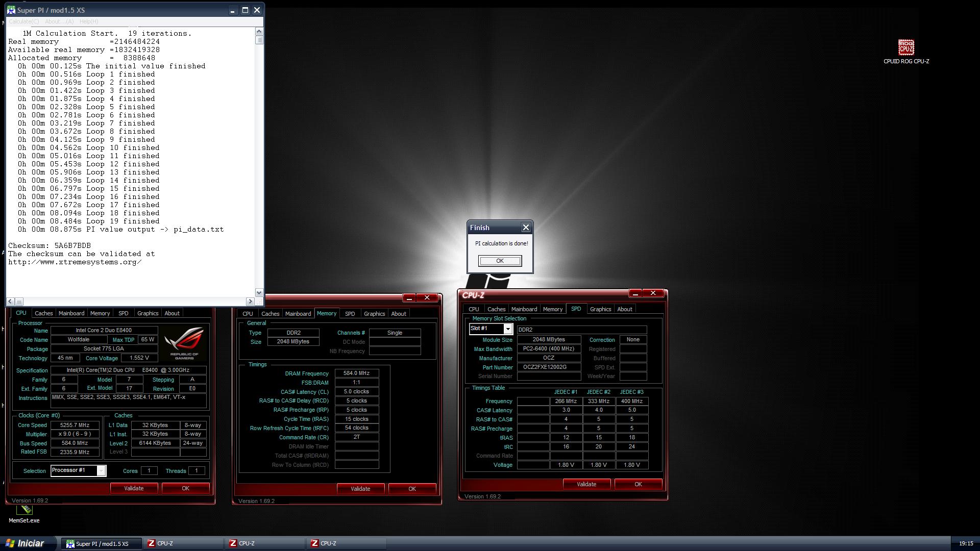Image resolution: width=980 pixels, height=551 pixels.
Task: Click the DRAM Frequency value 584.0 MHz
Action: 357,373
